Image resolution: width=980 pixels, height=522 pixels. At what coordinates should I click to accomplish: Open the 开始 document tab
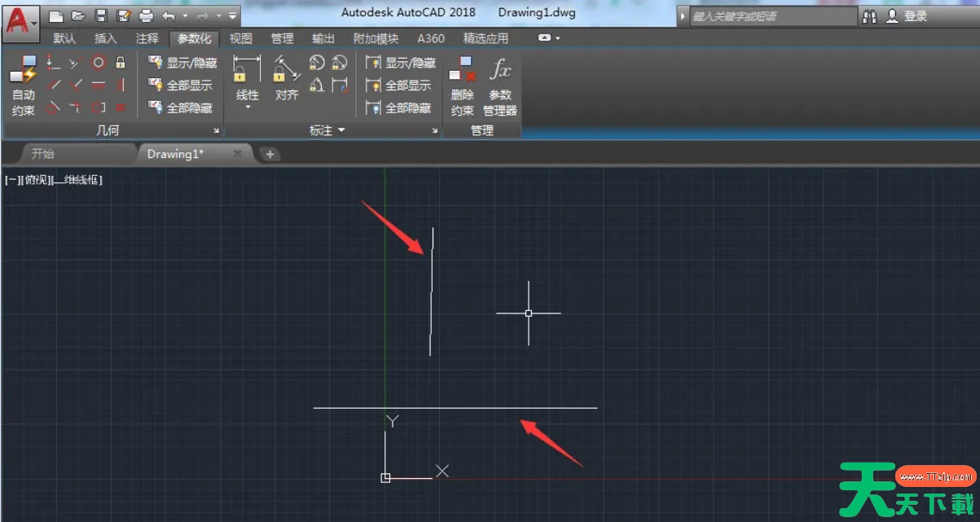[x=43, y=154]
